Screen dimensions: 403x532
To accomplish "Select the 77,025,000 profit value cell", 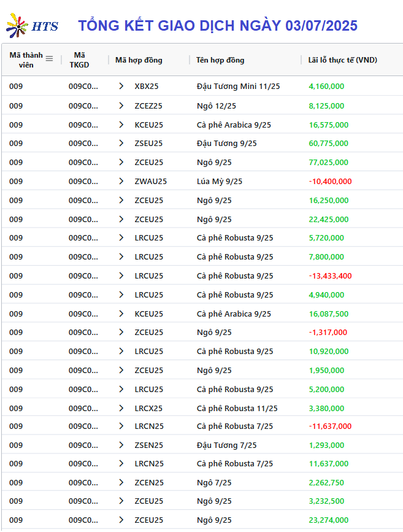I will pyautogui.click(x=328, y=162).
